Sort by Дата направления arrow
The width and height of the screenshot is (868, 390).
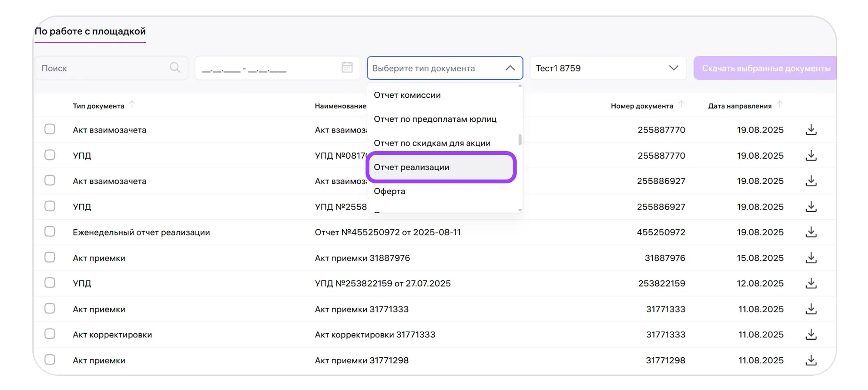pos(779,104)
